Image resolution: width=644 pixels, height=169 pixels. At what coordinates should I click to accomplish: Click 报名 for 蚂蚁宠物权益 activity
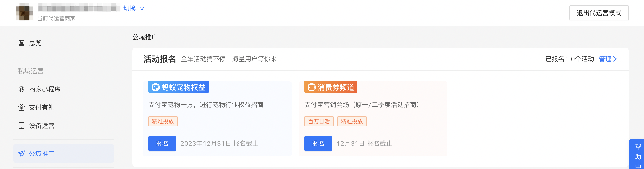162,144
